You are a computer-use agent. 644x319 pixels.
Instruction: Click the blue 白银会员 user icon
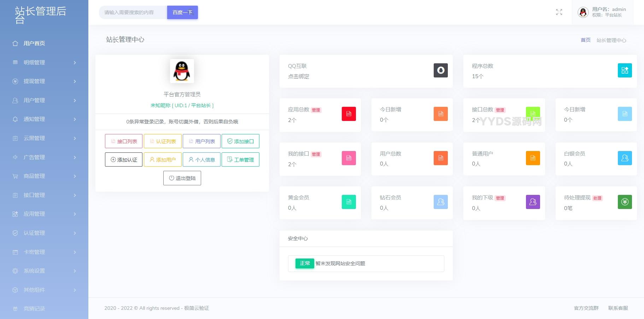[x=625, y=158]
